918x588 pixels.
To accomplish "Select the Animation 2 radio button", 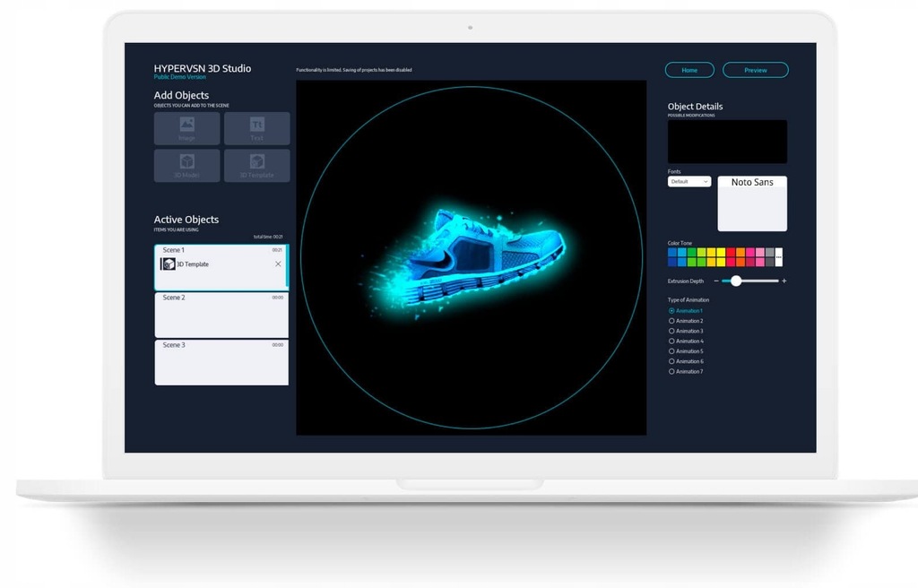I will click(671, 321).
